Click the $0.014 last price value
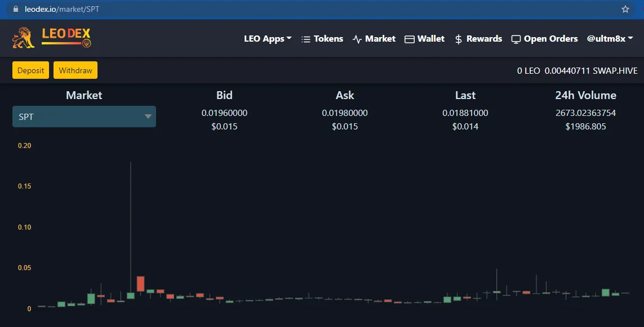The height and width of the screenshot is (327, 644). click(465, 127)
